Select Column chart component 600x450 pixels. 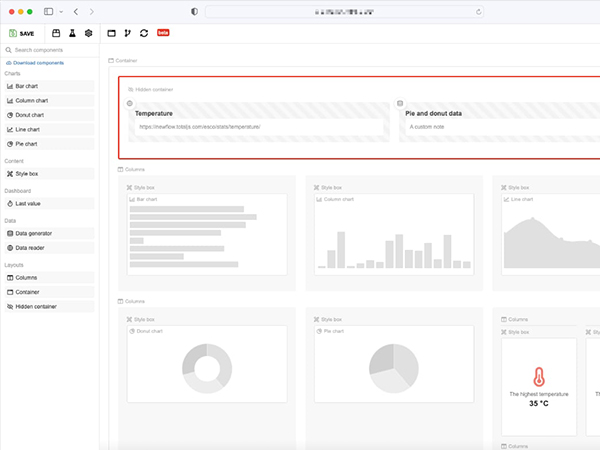(x=49, y=101)
